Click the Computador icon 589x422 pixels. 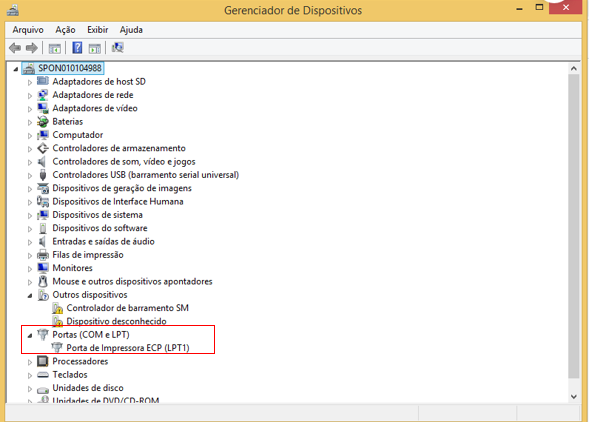(43, 135)
